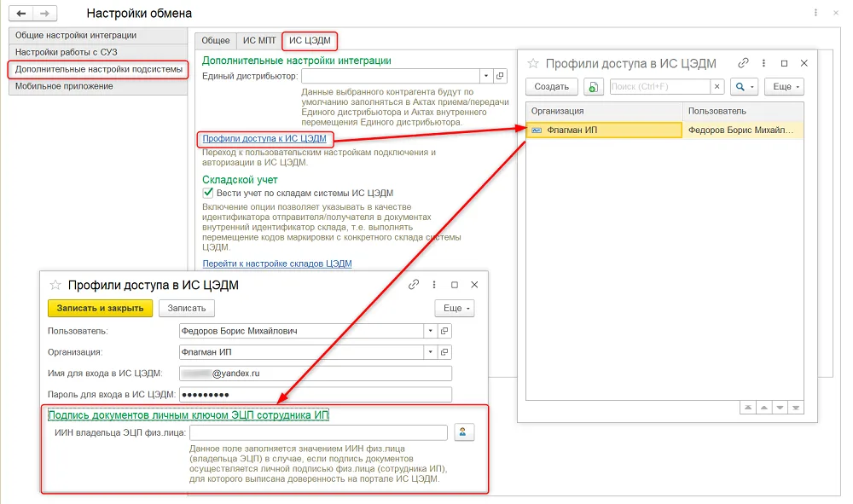Click the Записать button

(x=187, y=308)
